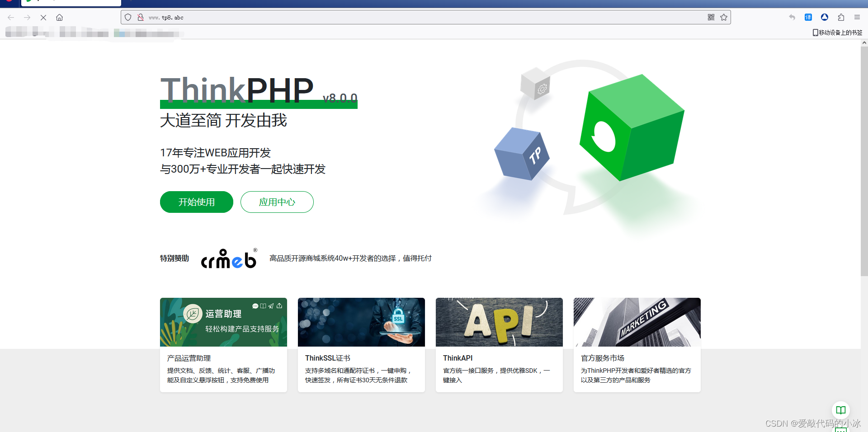Click the slogan 大道至简 开发由我
The image size is (868, 432).
click(223, 121)
